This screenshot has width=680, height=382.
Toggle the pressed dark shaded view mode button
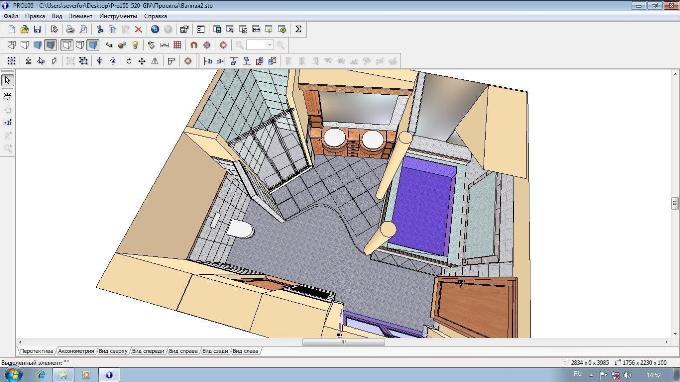click(50, 45)
